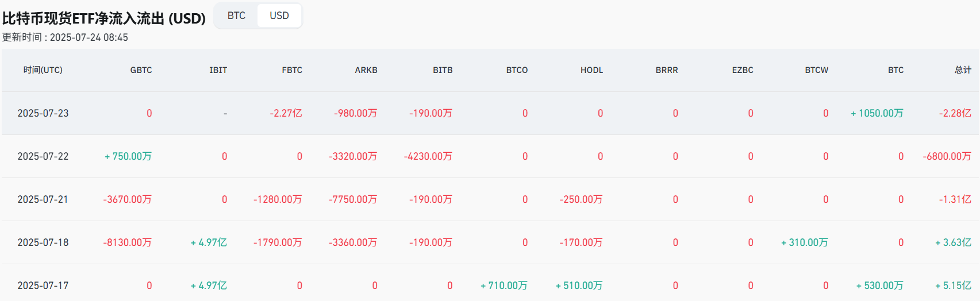Click the +5.15亿 total for 2025-07-17

(x=953, y=285)
